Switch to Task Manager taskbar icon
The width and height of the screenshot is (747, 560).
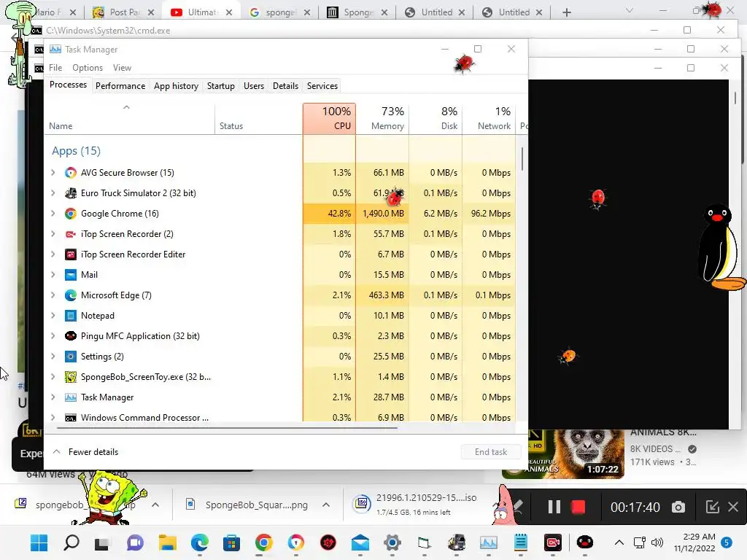(489, 542)
